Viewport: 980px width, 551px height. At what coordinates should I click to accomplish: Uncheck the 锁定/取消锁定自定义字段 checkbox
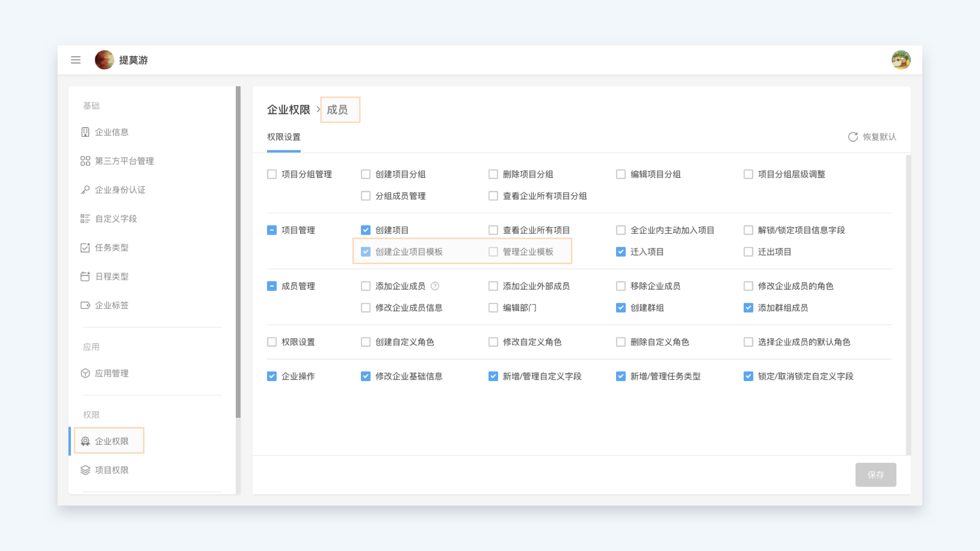748,377
